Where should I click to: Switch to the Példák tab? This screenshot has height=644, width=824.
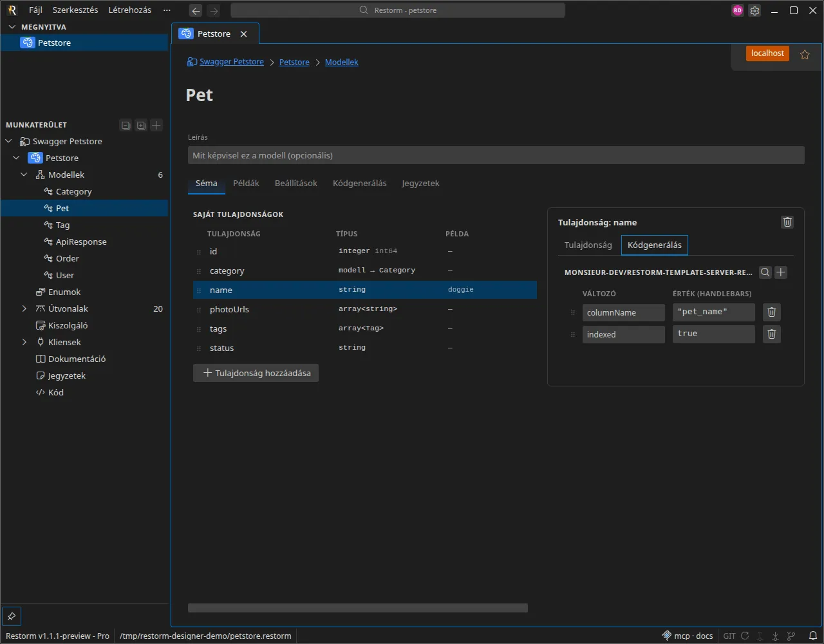[x=246, y=184]
